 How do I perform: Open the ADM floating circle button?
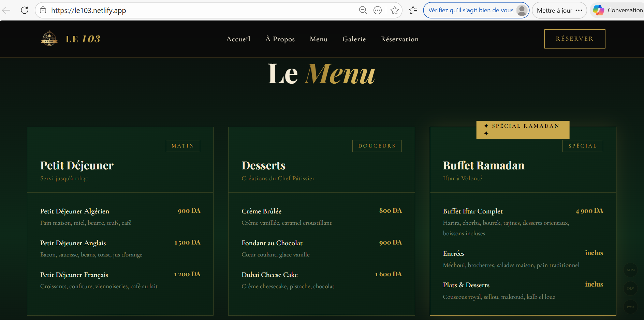point(631,270)
